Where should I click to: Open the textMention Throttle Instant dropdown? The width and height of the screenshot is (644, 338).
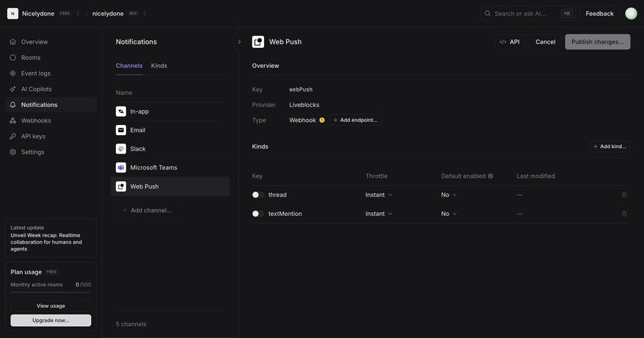[x=379, y=214]
